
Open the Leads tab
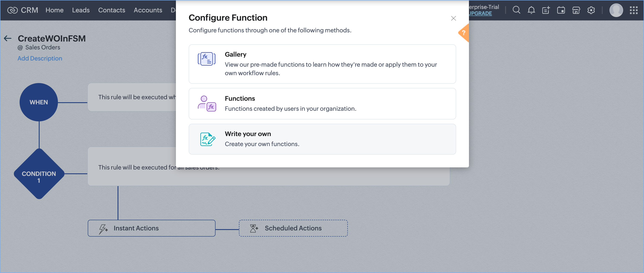[x=81, y=10]
